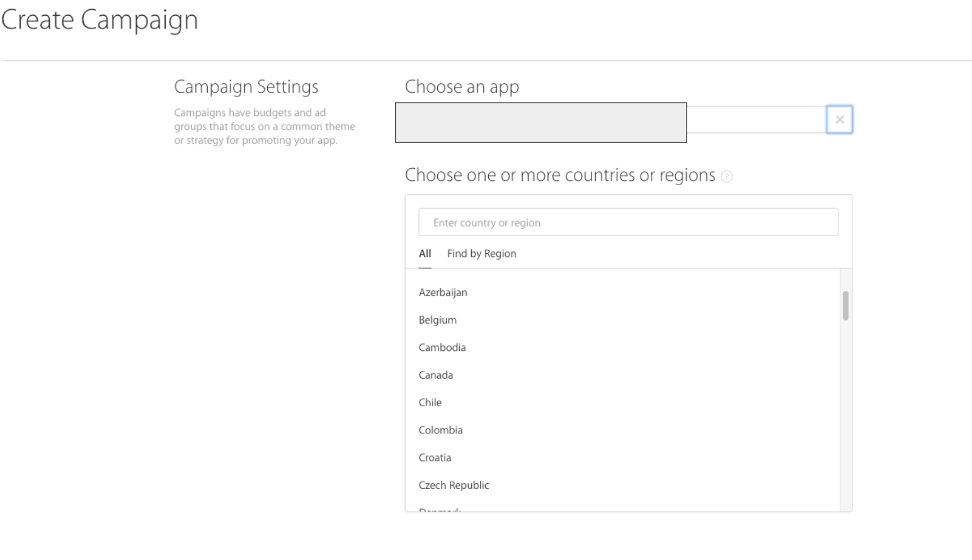Click the country list scrollbar thumb
The width and height of the screenshot is (972, 560).
pos(845,306)
